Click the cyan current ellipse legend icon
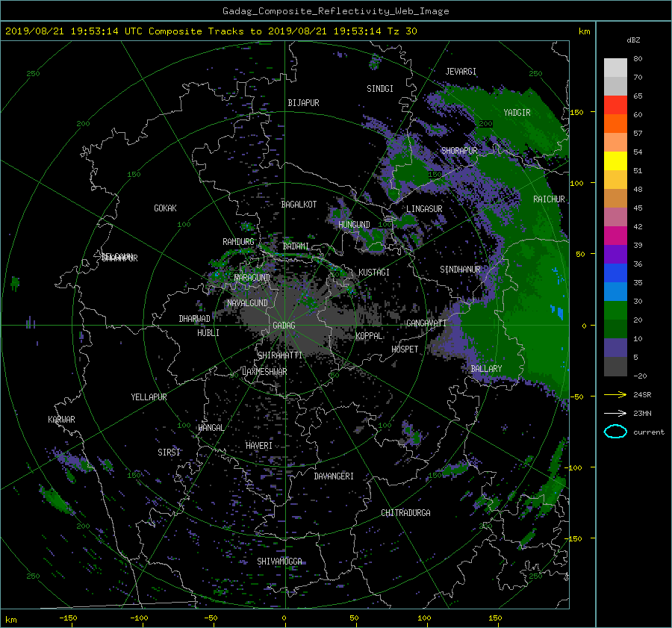This screenshot has width=672, height=628. (x=615, y=432)
